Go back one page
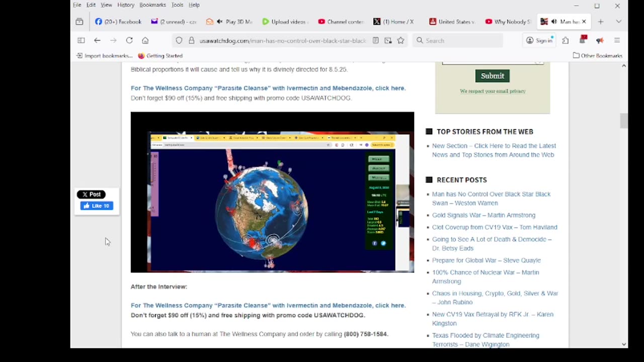 coord(97,40)
